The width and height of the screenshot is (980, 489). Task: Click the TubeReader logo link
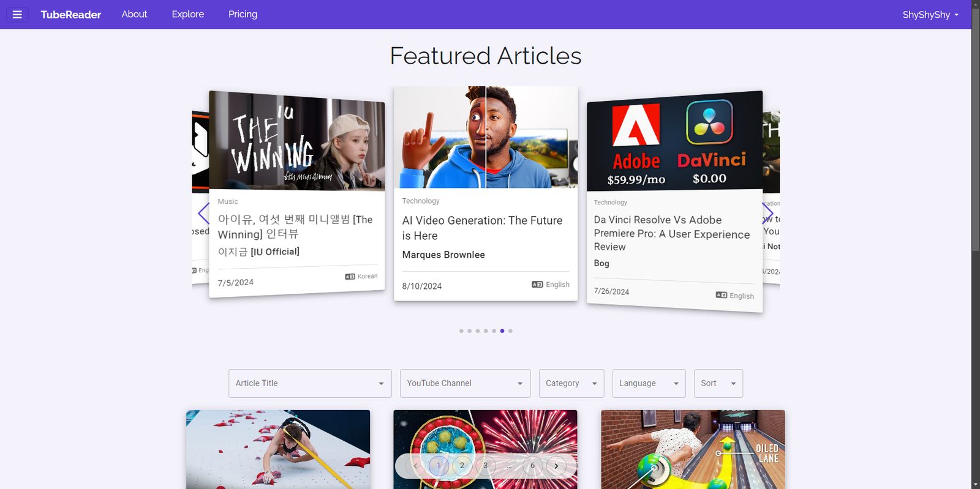(71, 15)
